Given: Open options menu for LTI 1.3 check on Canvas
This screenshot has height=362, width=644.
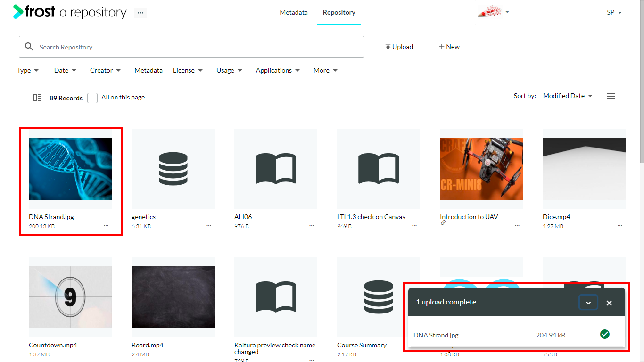Looking at the screenshot, I should pos(414,226).
